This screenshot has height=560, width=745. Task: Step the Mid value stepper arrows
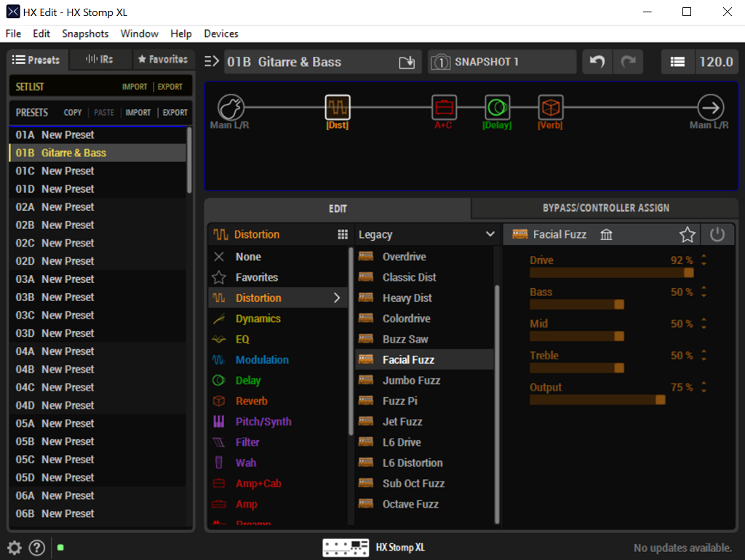tap(704, 324)
